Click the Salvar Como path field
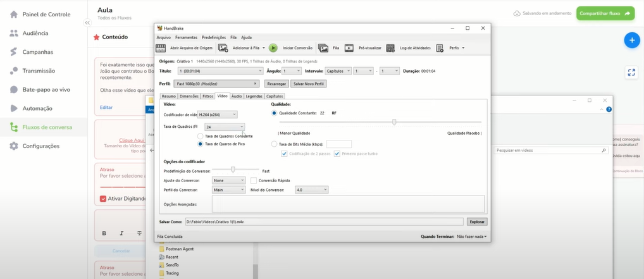 point(324,222)
